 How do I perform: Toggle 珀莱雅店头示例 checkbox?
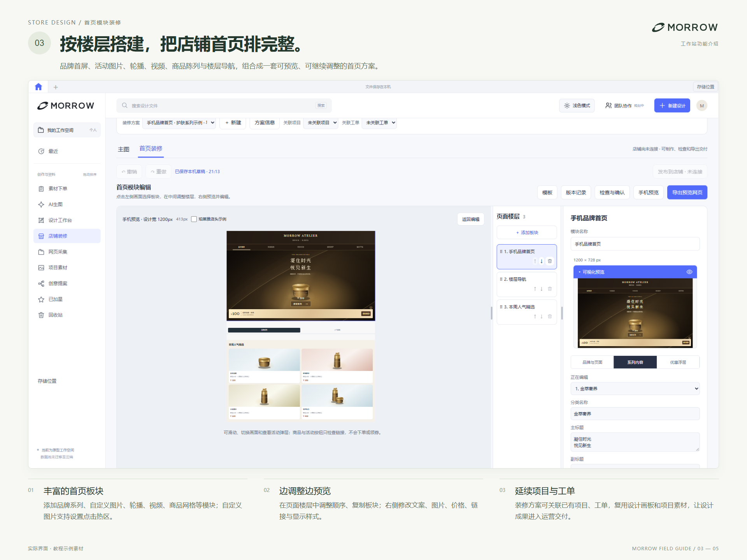point(194,219)
